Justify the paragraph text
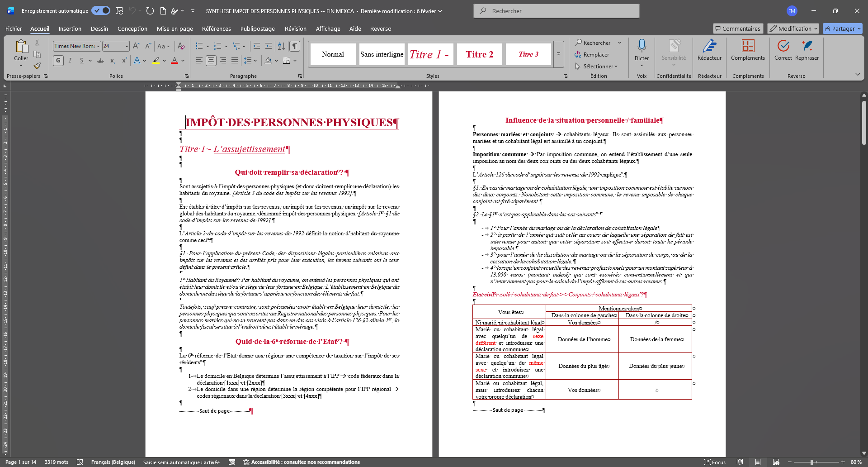This screenshot has height=467, width=868. (235, 61)
